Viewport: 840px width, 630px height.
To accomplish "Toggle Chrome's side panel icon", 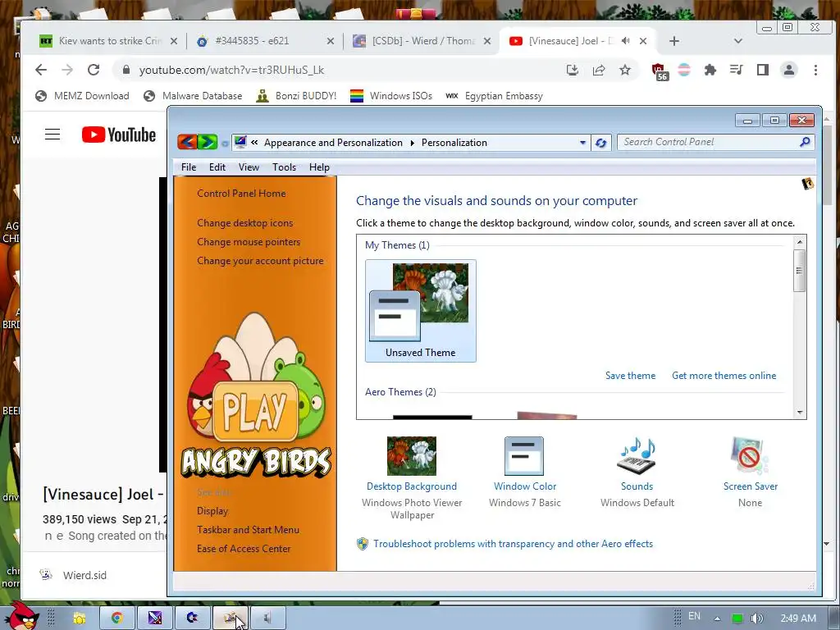I will [x=762, y=71].
